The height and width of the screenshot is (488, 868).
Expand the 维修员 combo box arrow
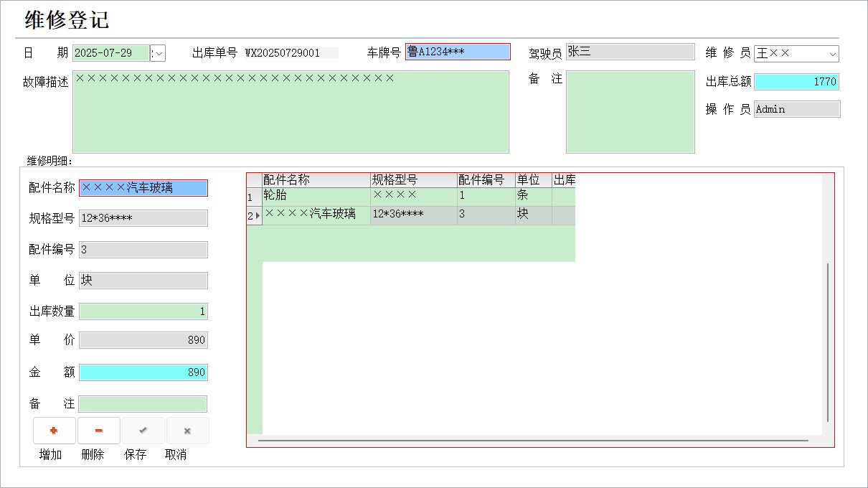click(x=832, y=54)
